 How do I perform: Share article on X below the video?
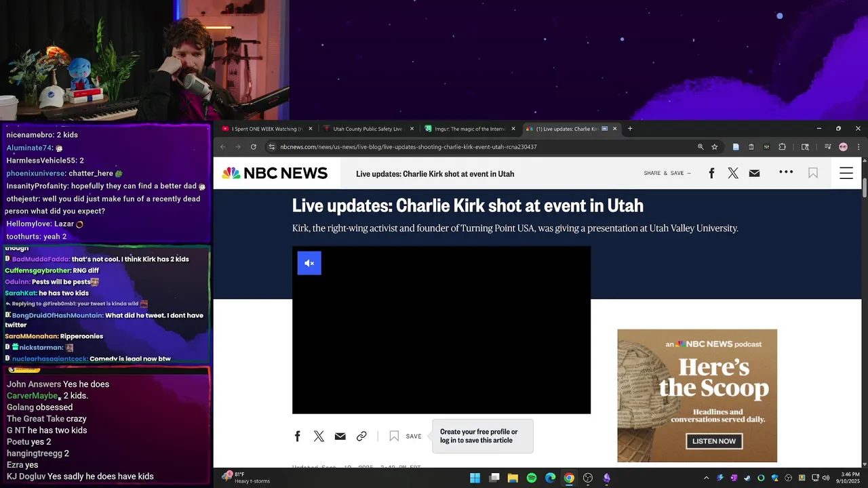[x=319, y=436]
